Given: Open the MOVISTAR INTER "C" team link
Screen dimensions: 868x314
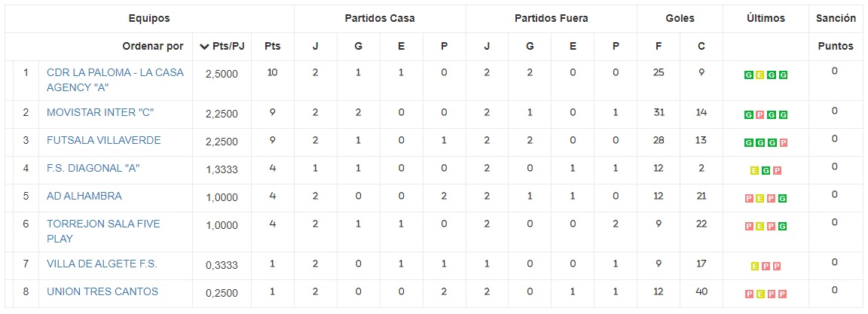Looking at the screenshot, I should (100, 113).
